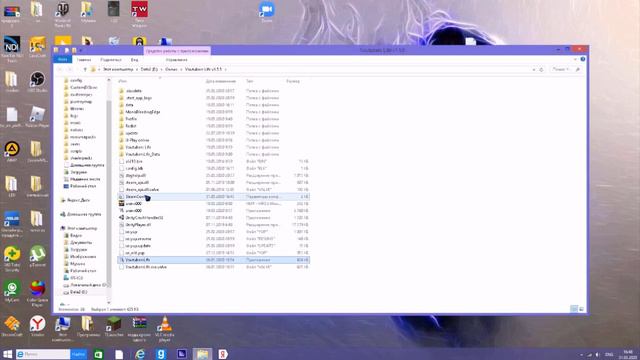This screenshot has height=360, width=640.
Task: Click Games segment in address breadcrumb
Action: click(x=171, y=69)
